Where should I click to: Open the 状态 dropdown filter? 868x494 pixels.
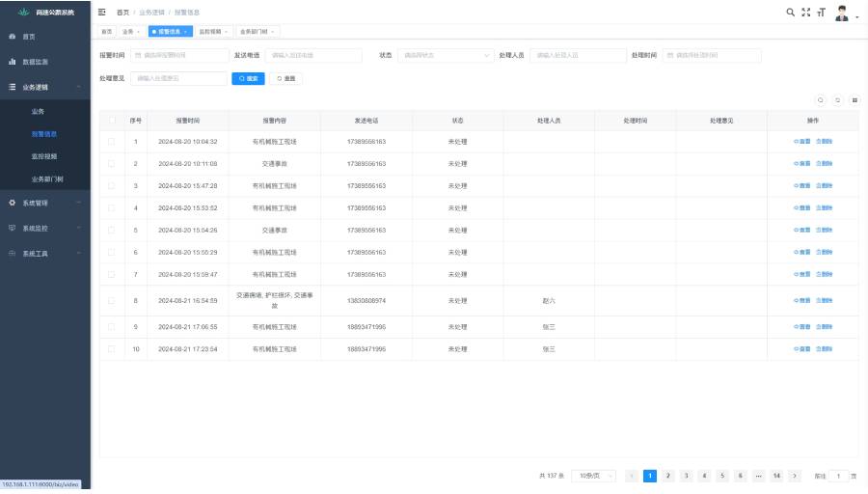[445, 55]
